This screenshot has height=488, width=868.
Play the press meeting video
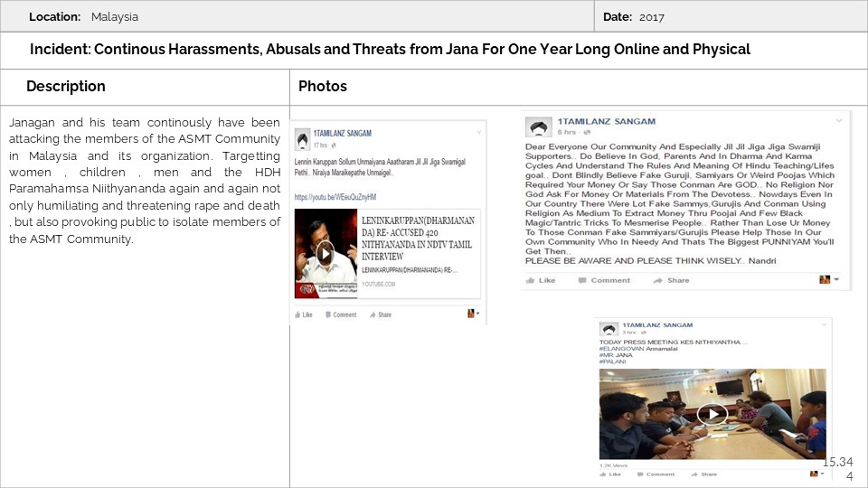[x=712, y=414]
